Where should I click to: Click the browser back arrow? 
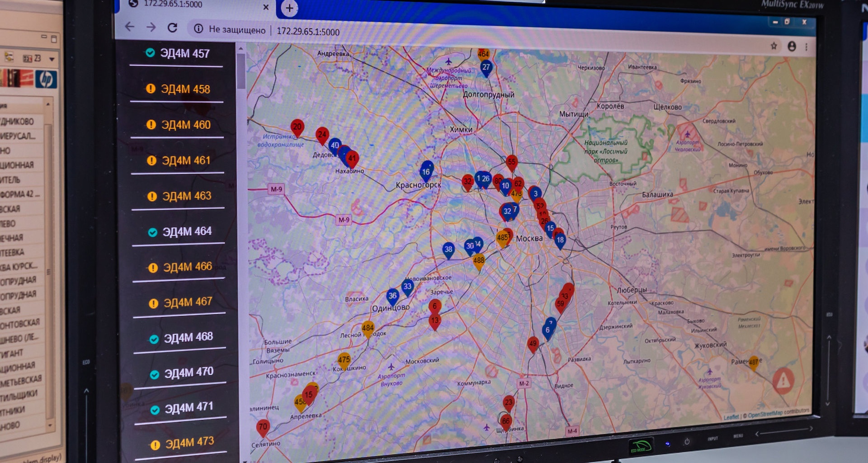tap(130, 27)
